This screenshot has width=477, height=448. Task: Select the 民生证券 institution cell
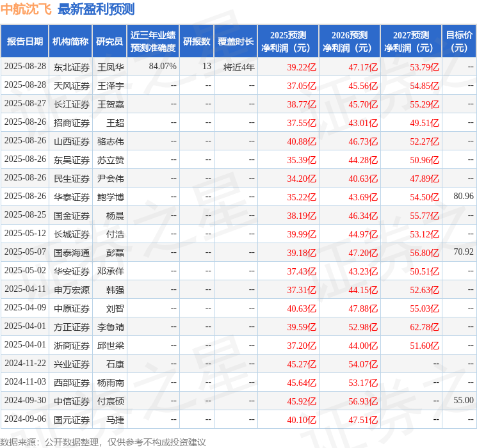(x=72, y=179)
